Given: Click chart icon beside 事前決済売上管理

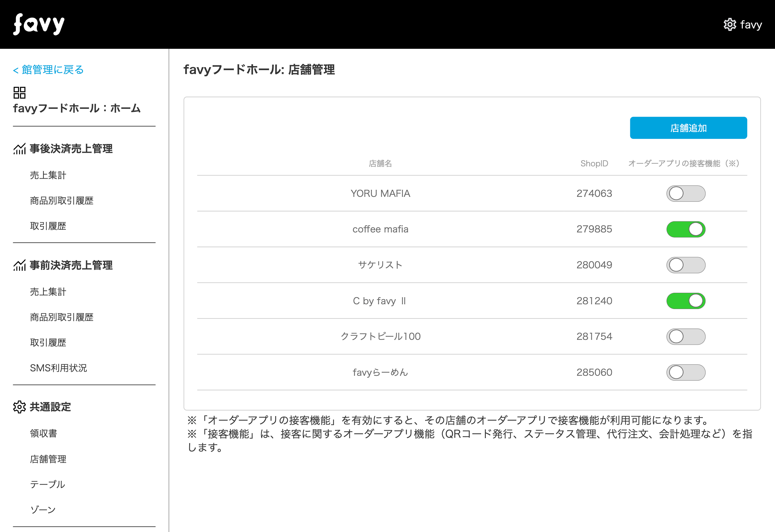Looking at the screenshot, I should [19, 265].
